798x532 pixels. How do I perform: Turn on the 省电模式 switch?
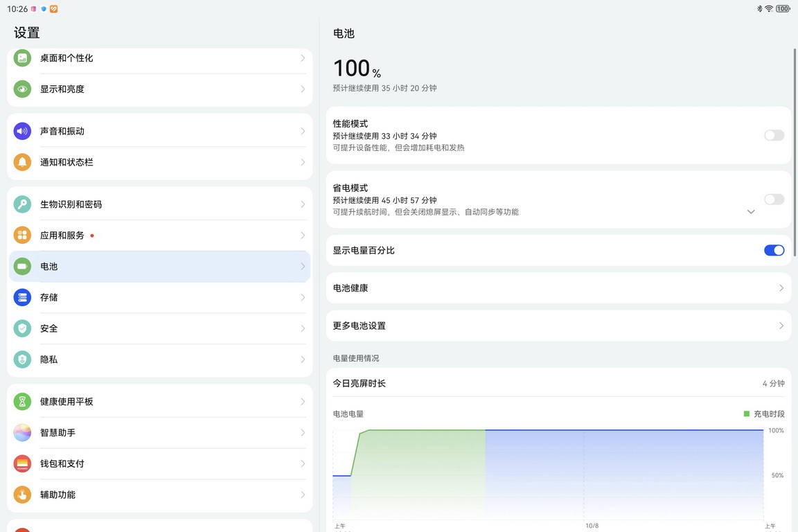click(774, 199)
